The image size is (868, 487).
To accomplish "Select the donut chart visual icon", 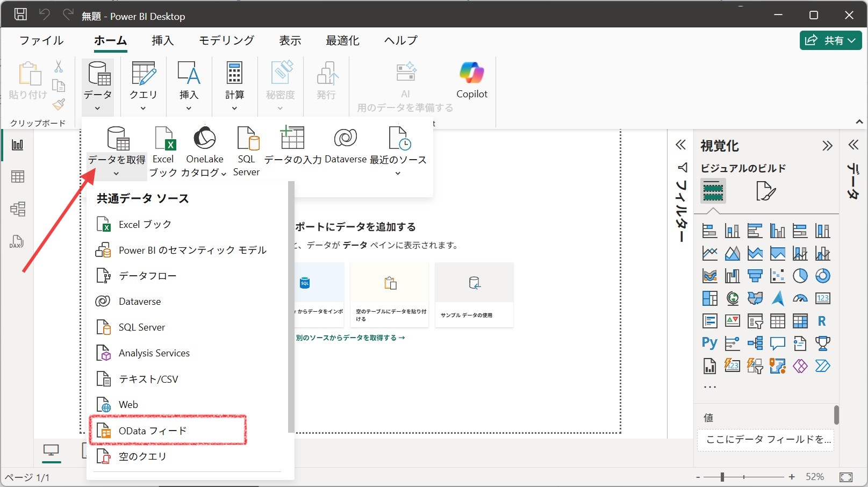I will (822, 276).
